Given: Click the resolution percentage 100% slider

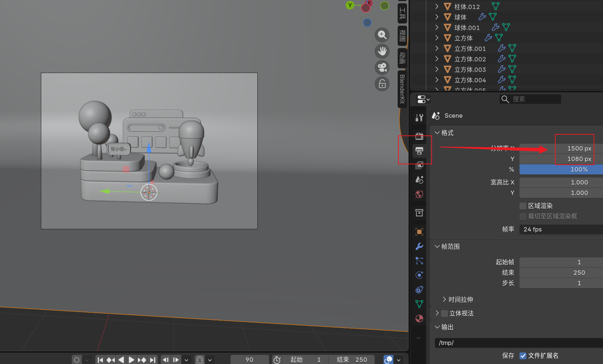Looking at the screenshot, I should pyautogui.click(x=560, y=169).
